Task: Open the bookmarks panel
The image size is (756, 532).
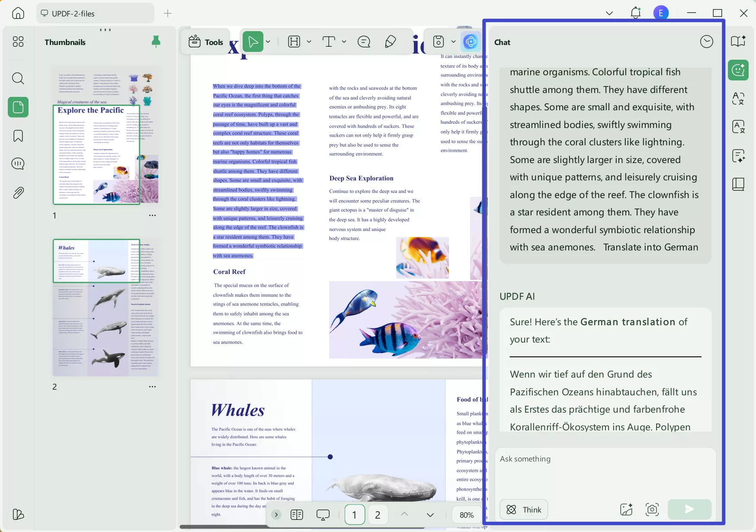Action: (18, 136)
